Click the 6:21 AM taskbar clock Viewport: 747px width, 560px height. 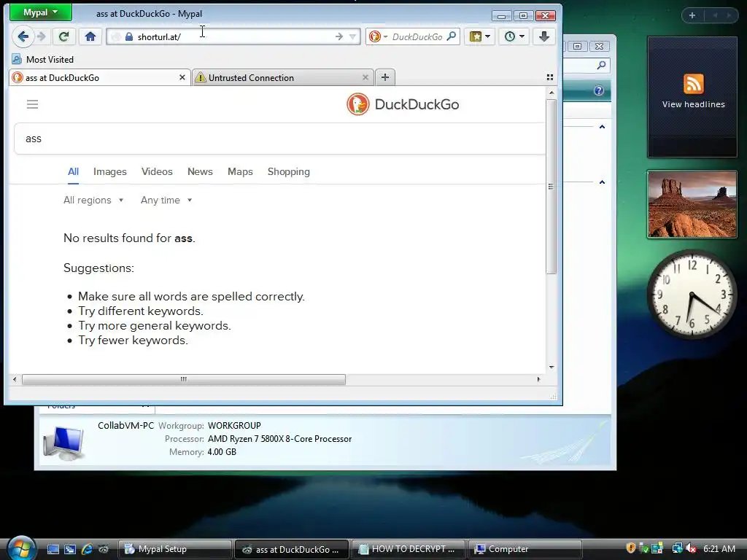[719, 548]
